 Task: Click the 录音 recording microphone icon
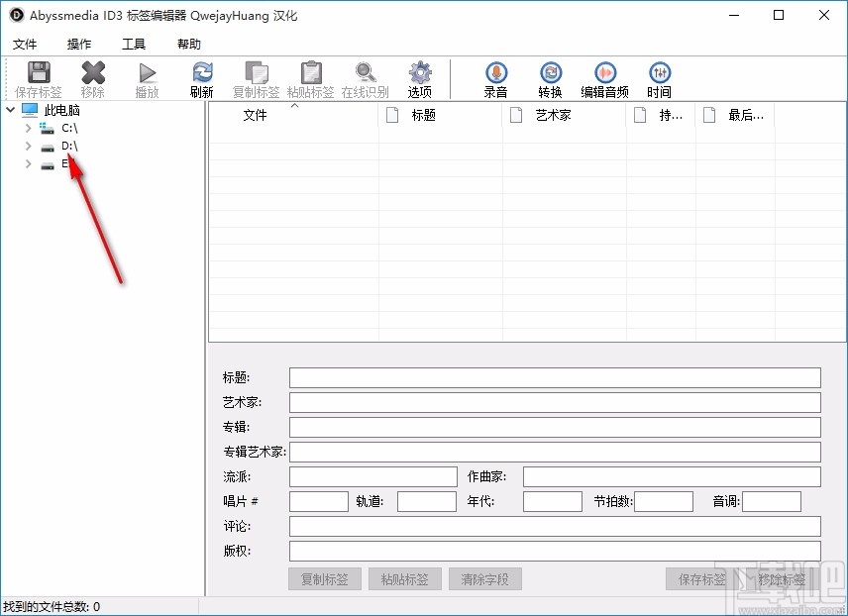(495, 74)
